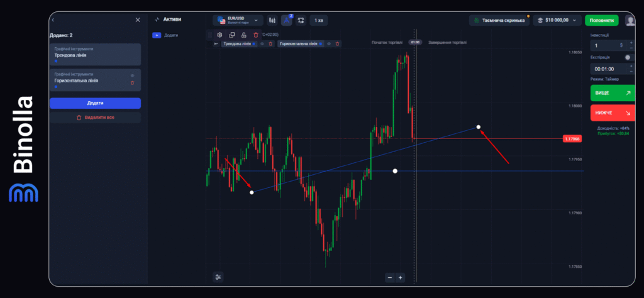The width and height of the screenshot is (644, 298).
Task: Click the red trash icon in drawing toolbar
Action: click(255, 35)
